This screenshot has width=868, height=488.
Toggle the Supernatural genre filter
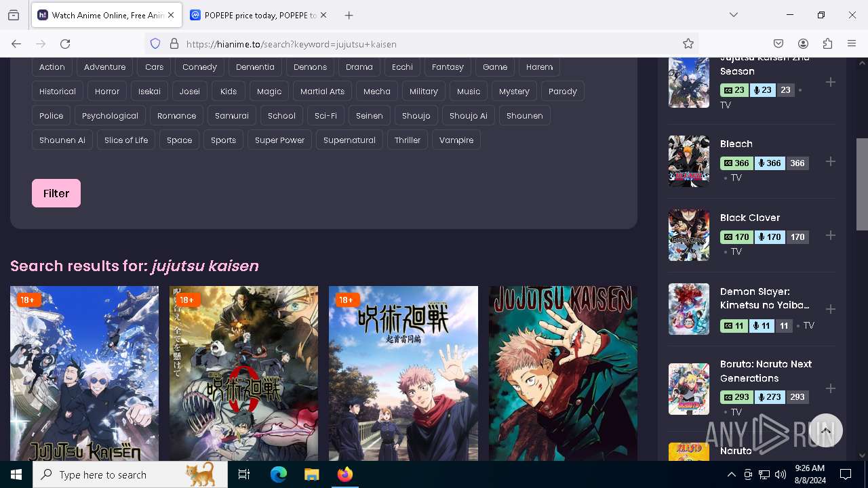pos(349,140)
